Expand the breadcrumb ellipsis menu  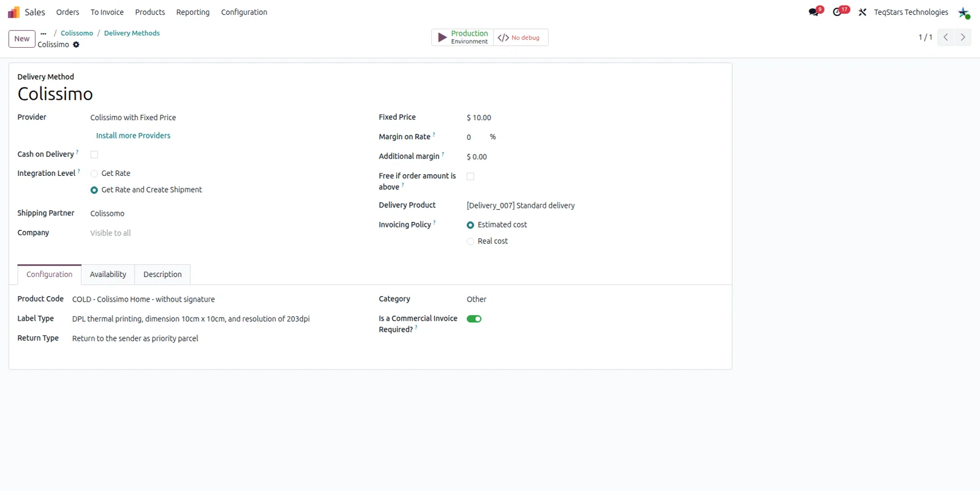[43, 34]
